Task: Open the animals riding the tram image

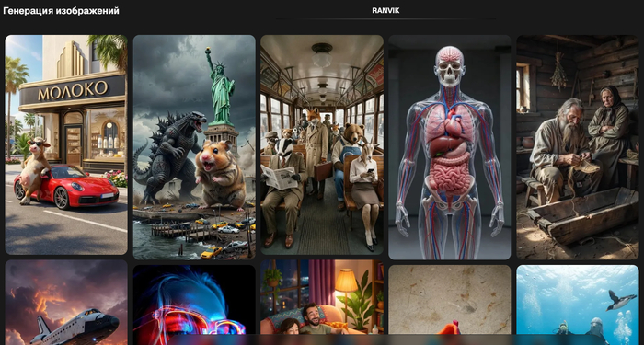Action: point(322,144)
